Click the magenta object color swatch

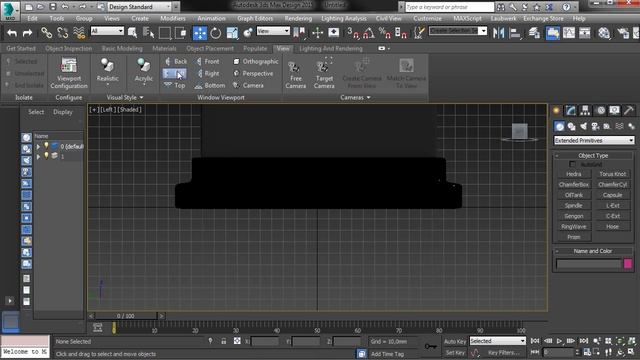pos(628,264)
